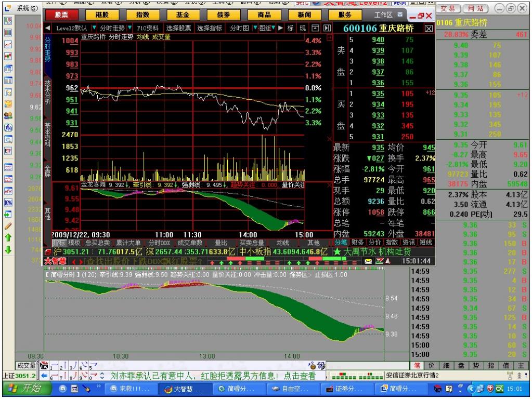Switch to the 短线 tab in quote panel
The image size is (532, 399).
pyautogui.click(x=425, y=242)
